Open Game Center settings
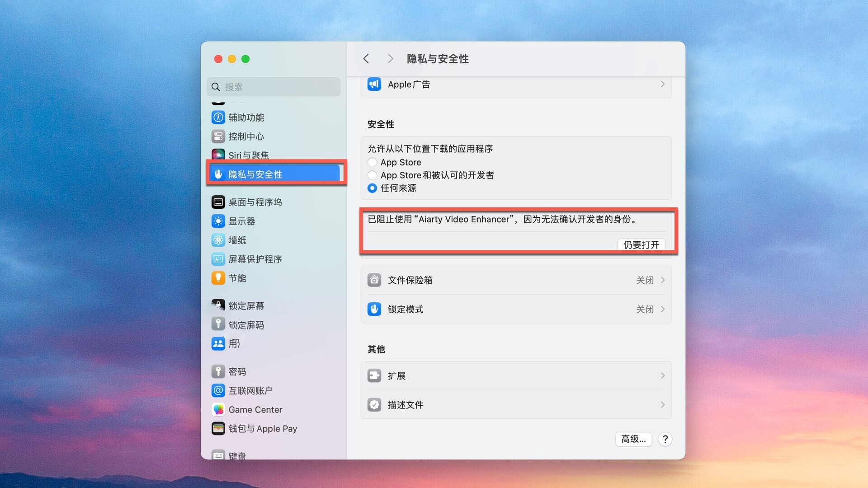Image resolution: width=868 pixels, height=488 pixels. coord(255,409)
